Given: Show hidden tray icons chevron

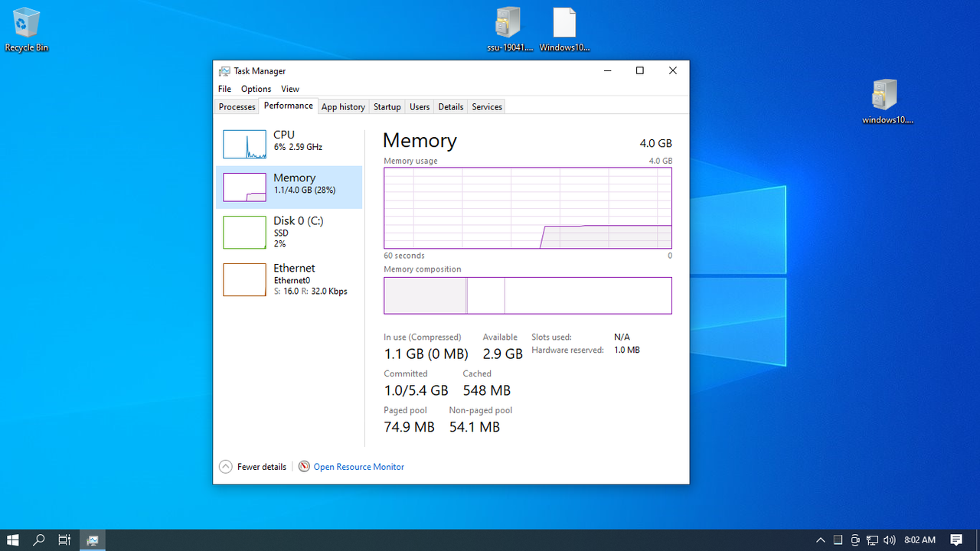Looking at the screenshot, I should pos(821,540).
